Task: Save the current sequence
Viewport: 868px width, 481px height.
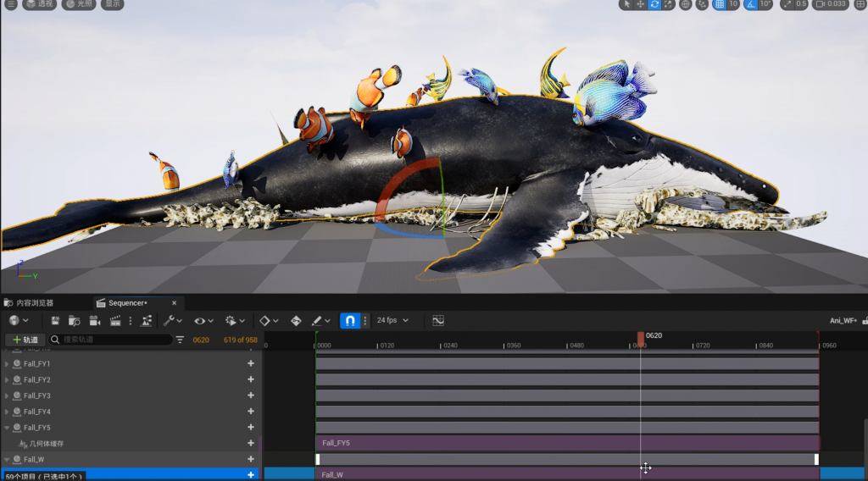Action: point(55,321)
